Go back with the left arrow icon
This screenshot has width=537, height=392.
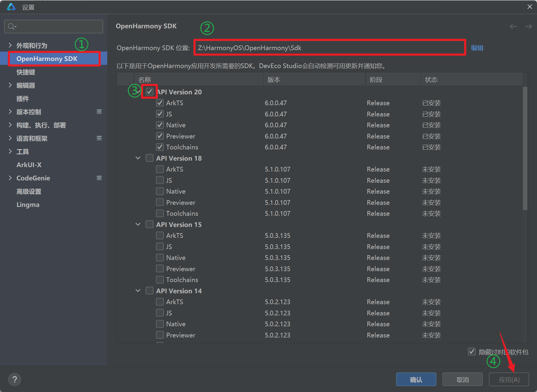(513, 27)
